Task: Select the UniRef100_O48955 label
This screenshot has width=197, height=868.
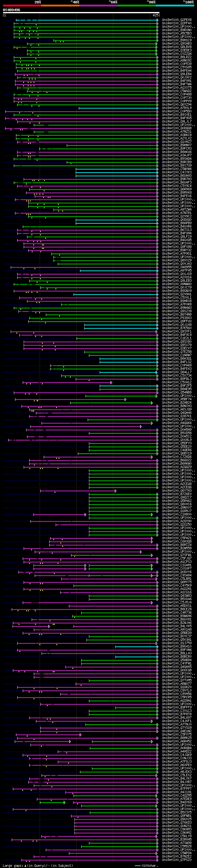Action: [176, 267]
